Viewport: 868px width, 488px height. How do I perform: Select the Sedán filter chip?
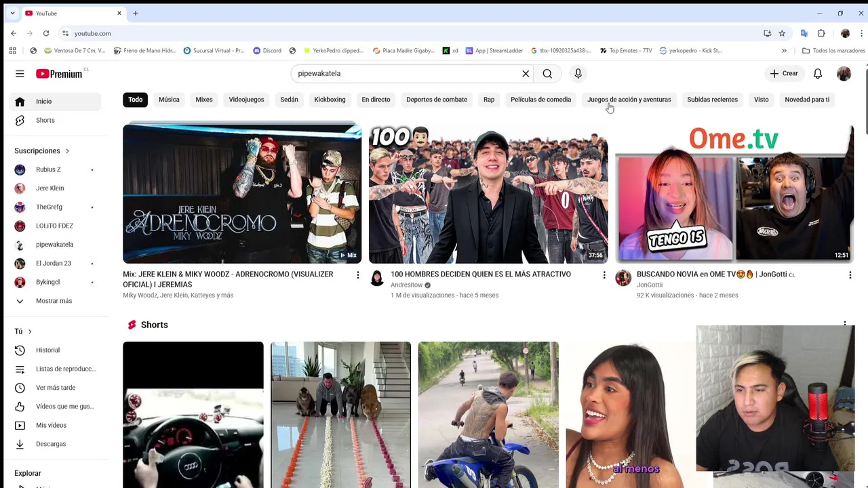click(x=289, y=100)
